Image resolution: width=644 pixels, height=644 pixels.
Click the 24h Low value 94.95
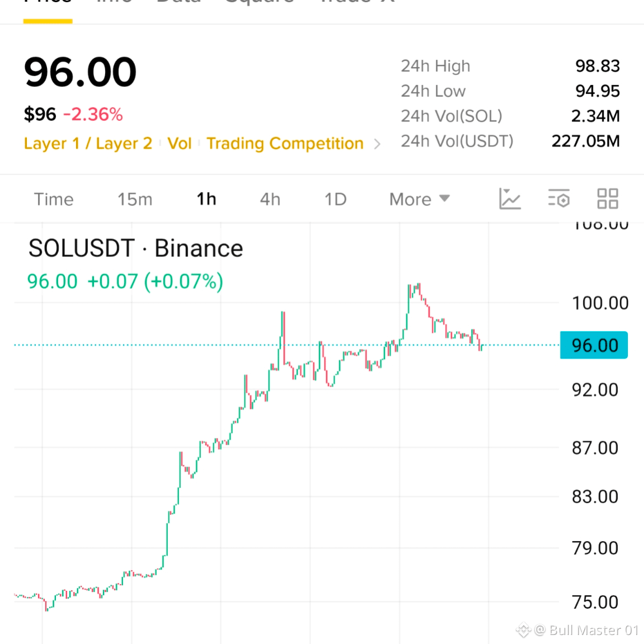[598, 91]
